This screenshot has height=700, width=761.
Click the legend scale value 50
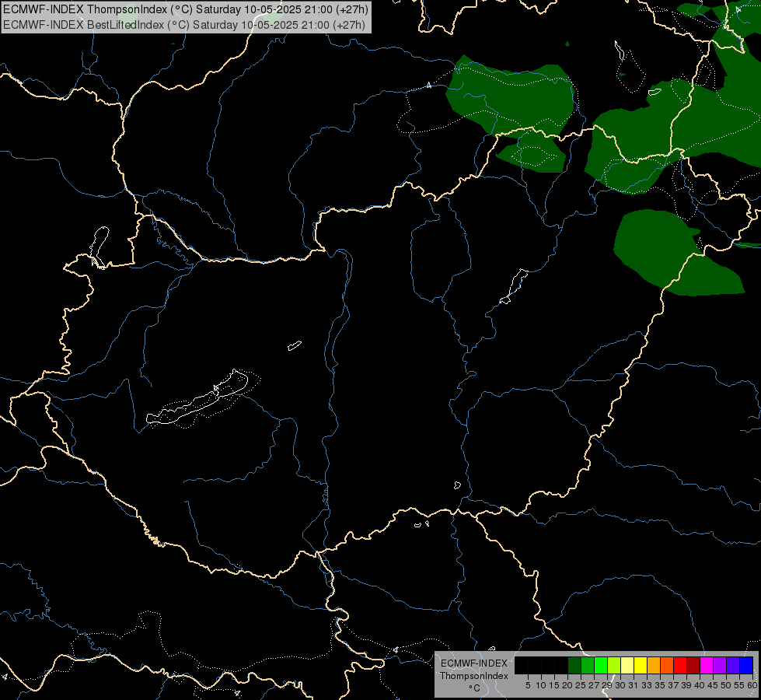(x=726, y=685)
